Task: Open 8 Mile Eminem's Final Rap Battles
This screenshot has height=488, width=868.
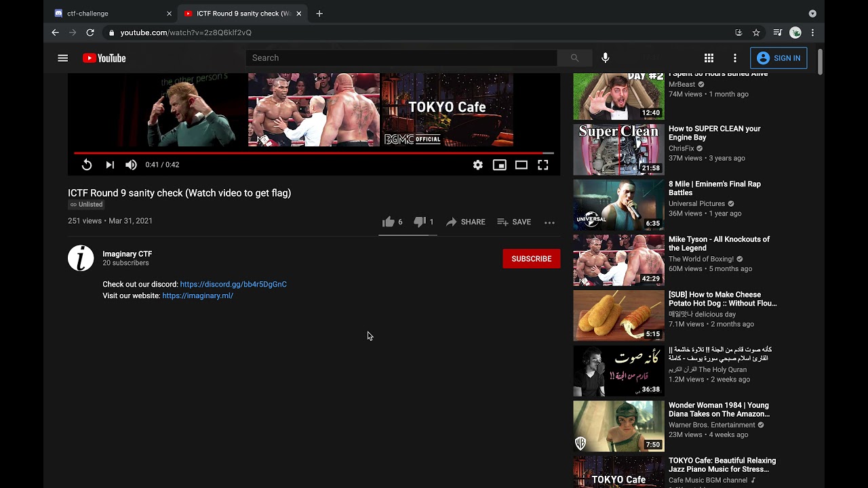Action: coord(715,188)
